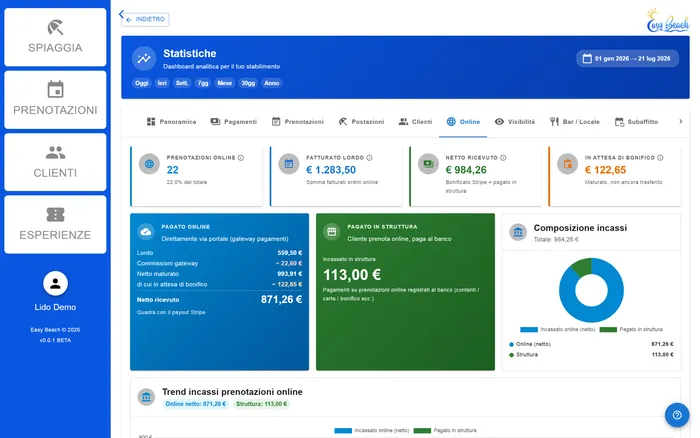Filter statistics by Sett.
Image resolution: width=700 pixels, height=438 pixels.
tap(182, 83)
